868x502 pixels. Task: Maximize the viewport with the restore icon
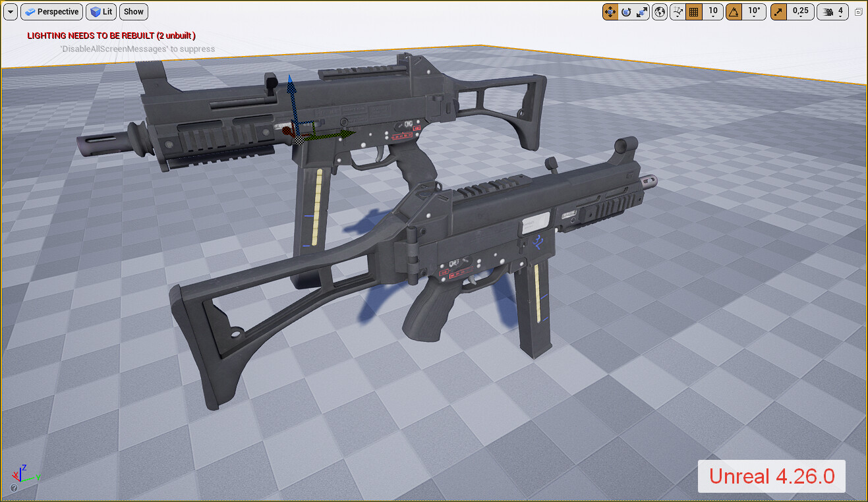click(858, 12)
